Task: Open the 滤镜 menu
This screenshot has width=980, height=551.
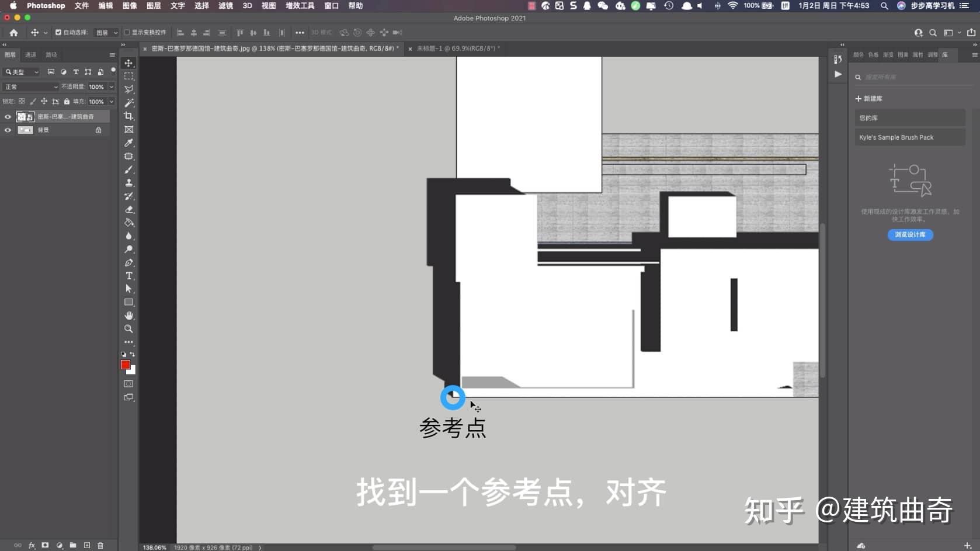Action: pos(224,6)
